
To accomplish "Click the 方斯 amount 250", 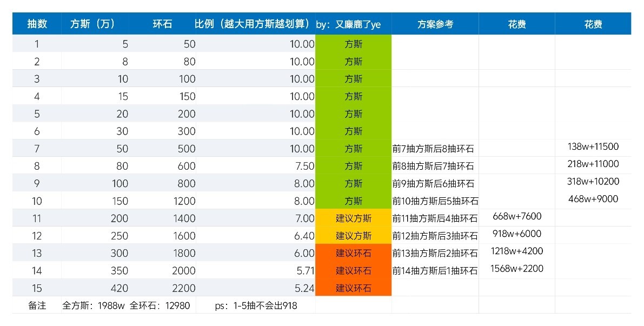I will point(119,236).
